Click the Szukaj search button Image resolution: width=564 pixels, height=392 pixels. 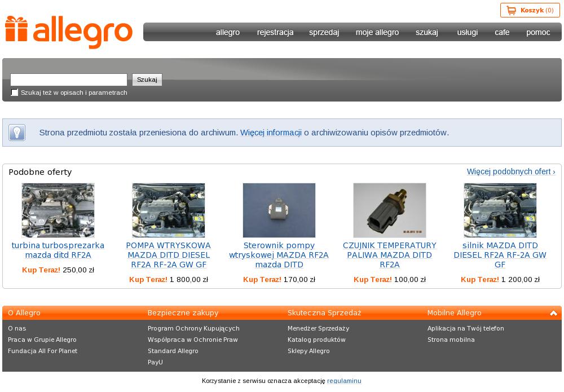[x=147, y=80]
